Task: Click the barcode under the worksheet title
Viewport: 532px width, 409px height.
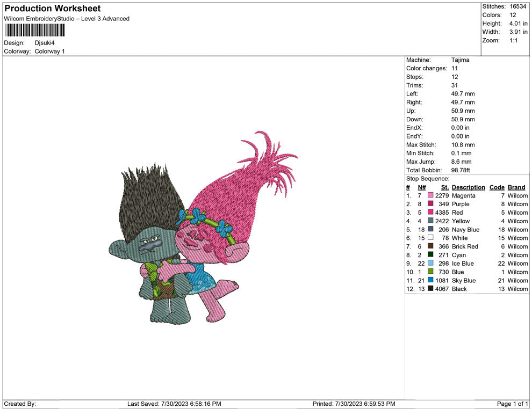Action: click(x=35, y=30)
